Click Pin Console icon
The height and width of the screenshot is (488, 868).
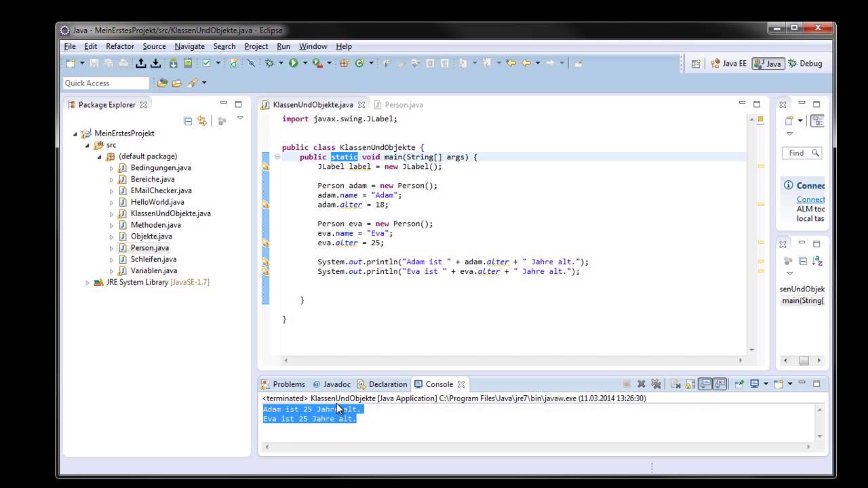(x=740, y=384)
